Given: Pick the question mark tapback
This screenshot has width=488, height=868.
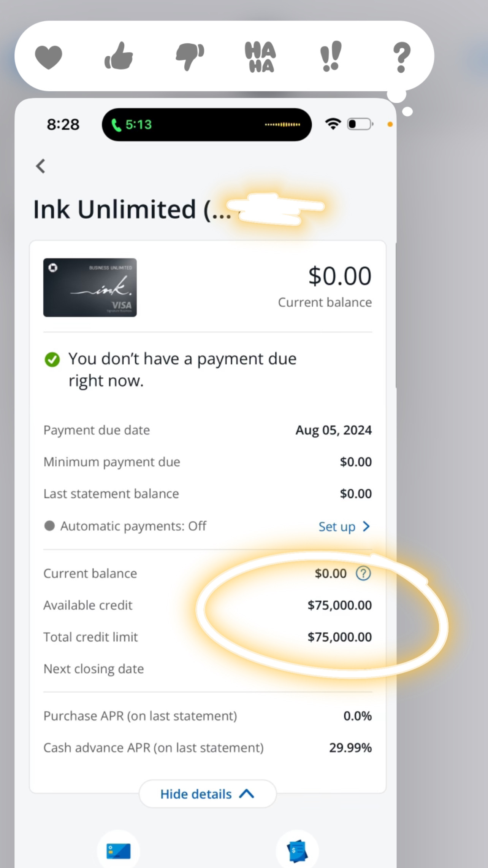Looking at the screenshot, I should (401, 57).
